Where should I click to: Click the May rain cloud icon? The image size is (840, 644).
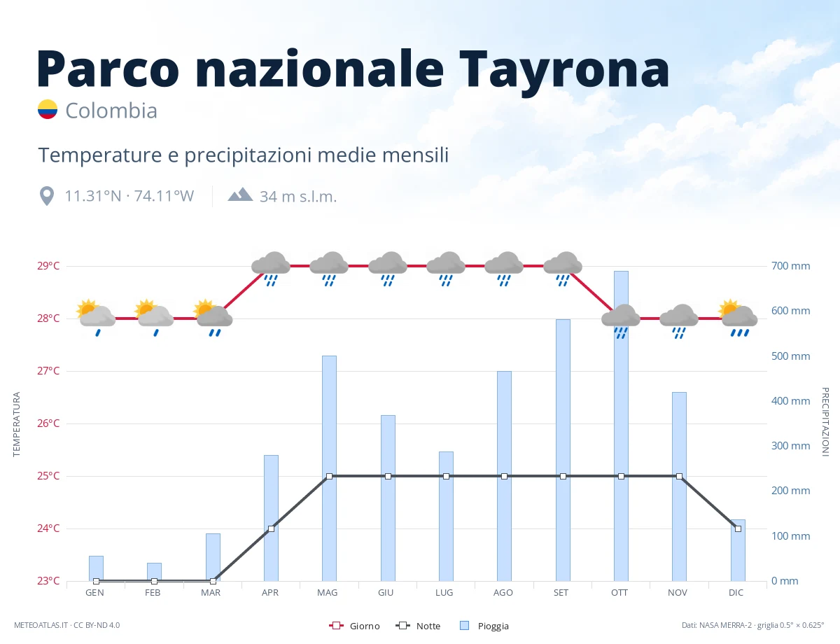(329, 269)
